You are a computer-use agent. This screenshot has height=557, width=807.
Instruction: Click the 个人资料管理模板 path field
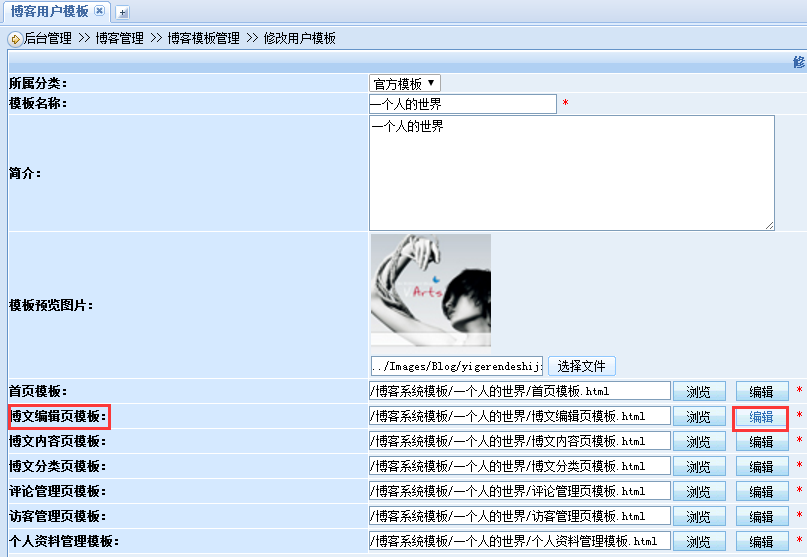click(x=519, y=541)
